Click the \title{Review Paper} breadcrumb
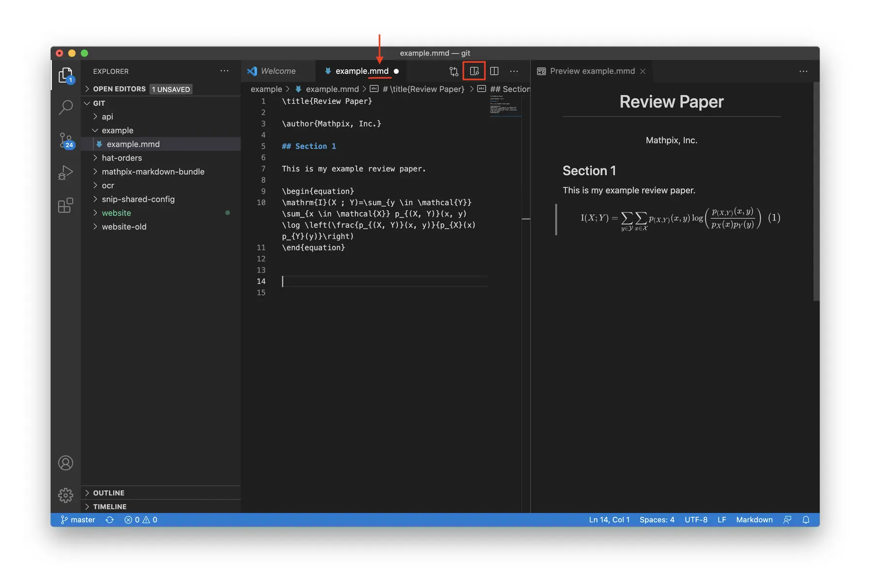 [417, 89]
